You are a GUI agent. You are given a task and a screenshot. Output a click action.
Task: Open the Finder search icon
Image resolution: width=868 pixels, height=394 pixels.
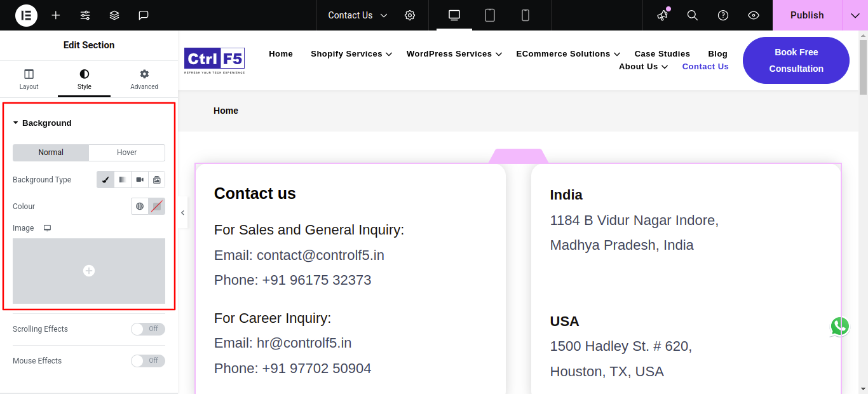[x=693, y=15]
